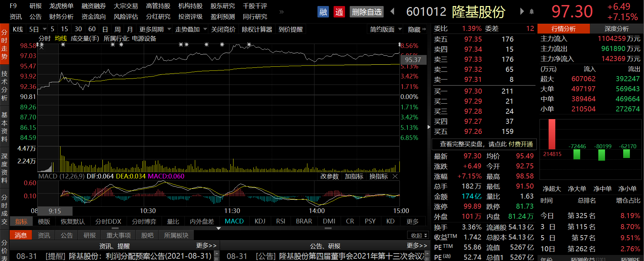Viewport: 644px width, 261px height.
Task: Click the blue 融 margin trading icon
Action: tap(323, 12)
